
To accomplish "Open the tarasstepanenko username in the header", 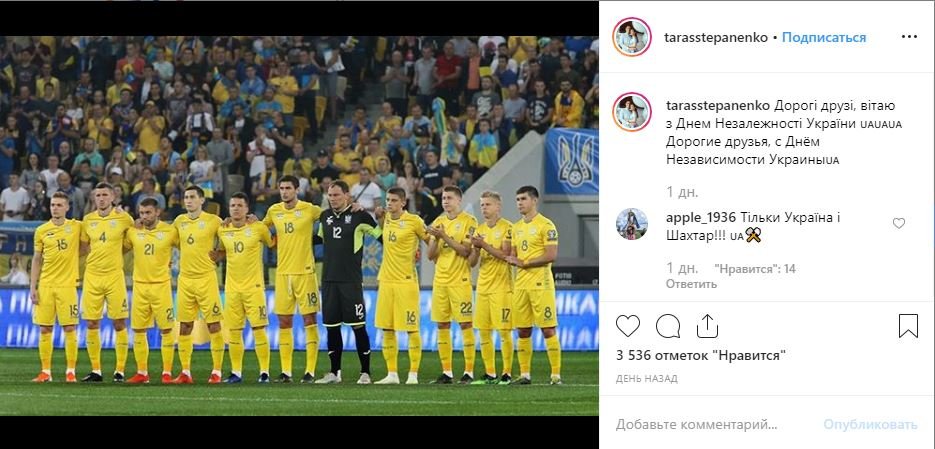I will (716, 37).
